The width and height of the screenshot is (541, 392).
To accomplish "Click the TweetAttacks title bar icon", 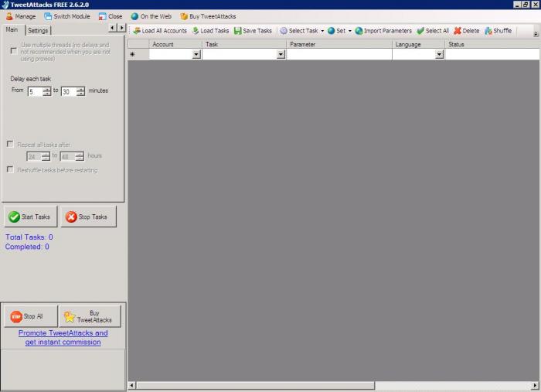I will [x=5, y=5].
